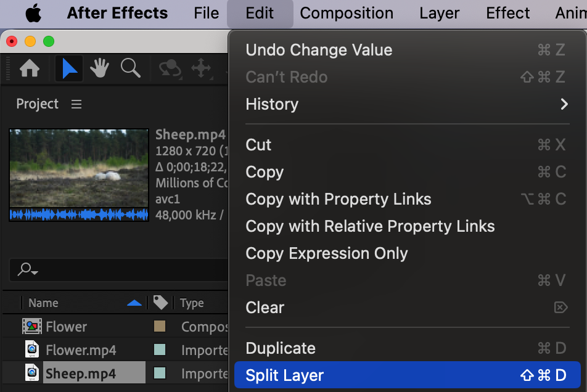The width and height of the screenshot is (587, 392).
Task: Click the Home icon in toolbar
Action: [x=30, y=68]
